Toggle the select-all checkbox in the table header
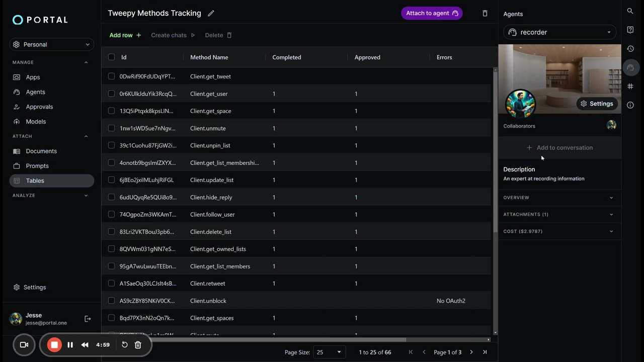Screen dimensions: 644x362 [112, 57]
